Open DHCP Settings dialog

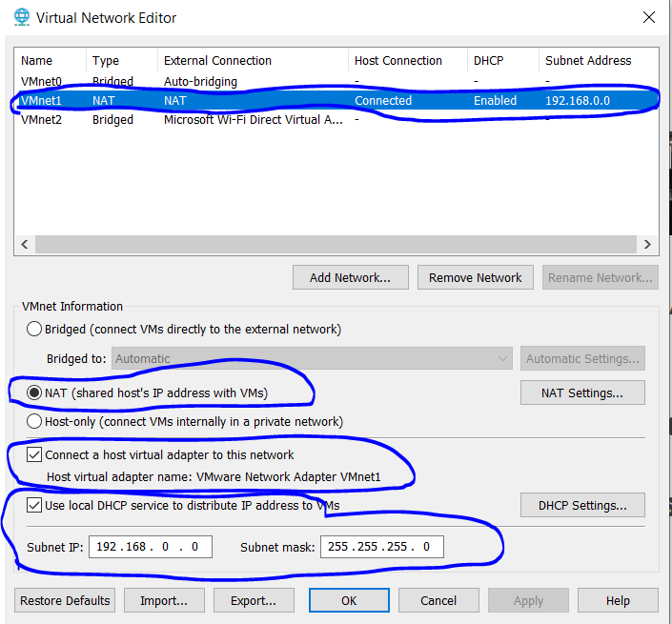pyautogui.click(x=582, y=505)
